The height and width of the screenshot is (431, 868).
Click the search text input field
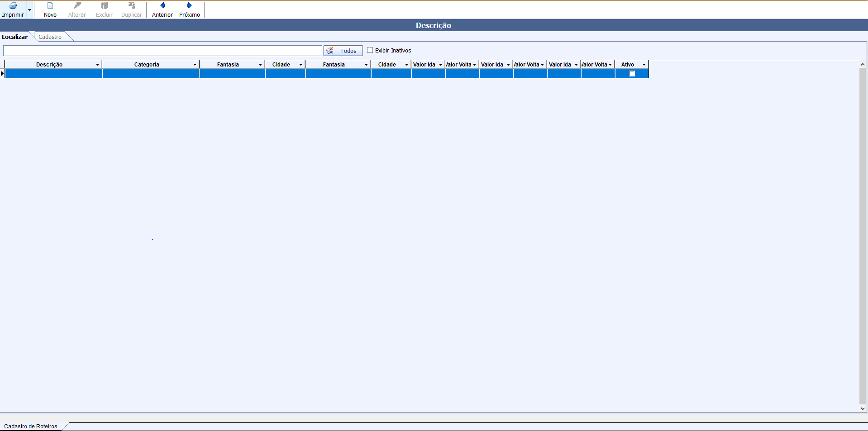(x=162, y=51)
